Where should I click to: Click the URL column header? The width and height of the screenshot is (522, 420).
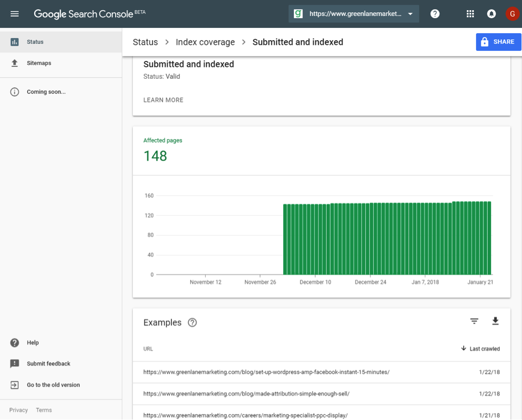[x=148, y=349]
